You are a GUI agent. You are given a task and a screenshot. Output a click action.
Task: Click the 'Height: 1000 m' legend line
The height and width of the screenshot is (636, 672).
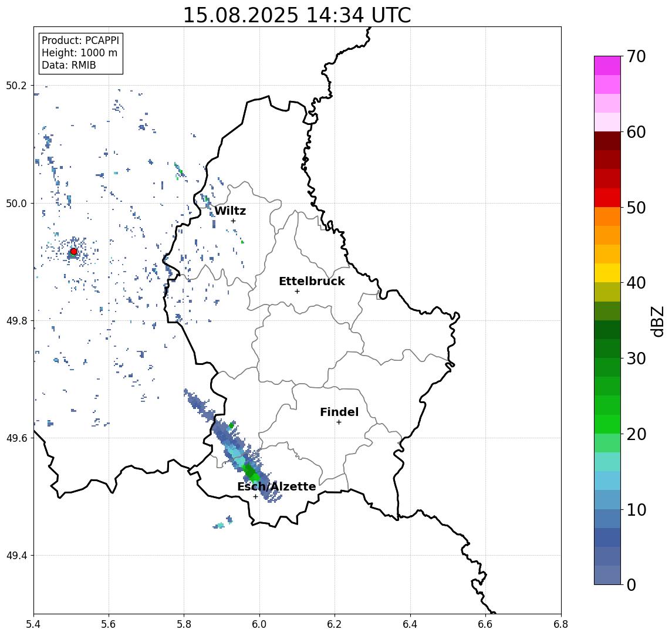(79, 53)
